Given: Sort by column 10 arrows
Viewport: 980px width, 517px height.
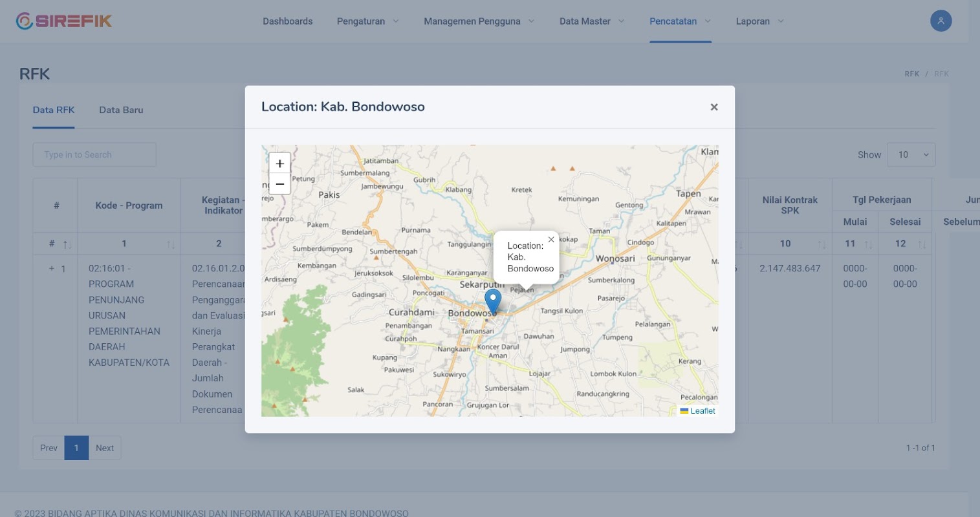Looking at the screenshot, I should [x=822, y=244].
